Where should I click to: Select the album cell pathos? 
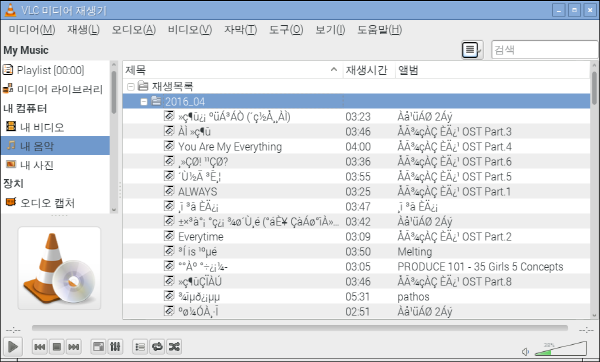click(x=413, y=297)
